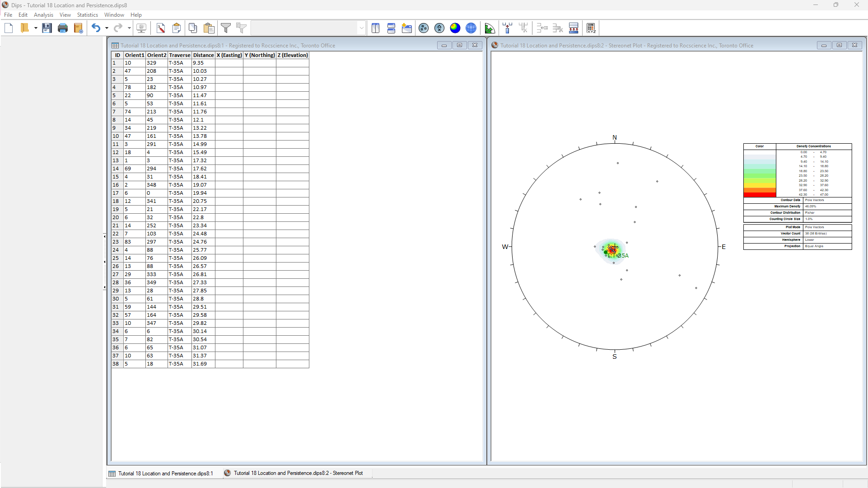Click the redo arrow icon

coord(118,28)
